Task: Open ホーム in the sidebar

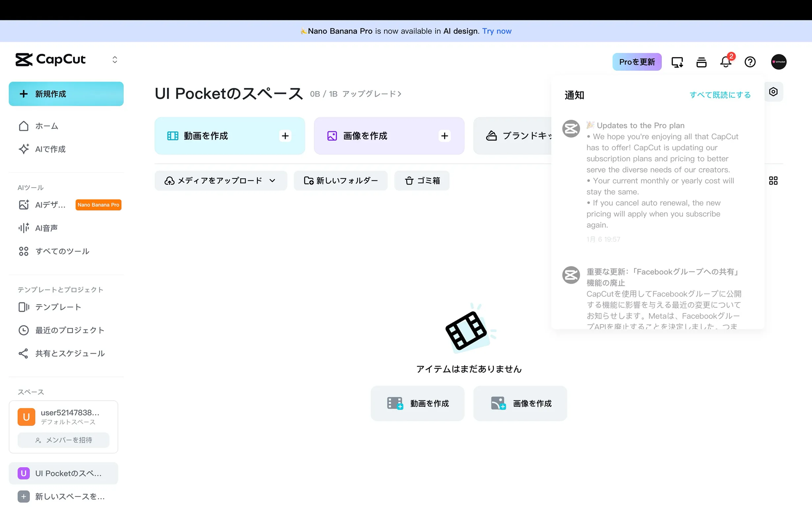Action: click(x=66, y=126)
